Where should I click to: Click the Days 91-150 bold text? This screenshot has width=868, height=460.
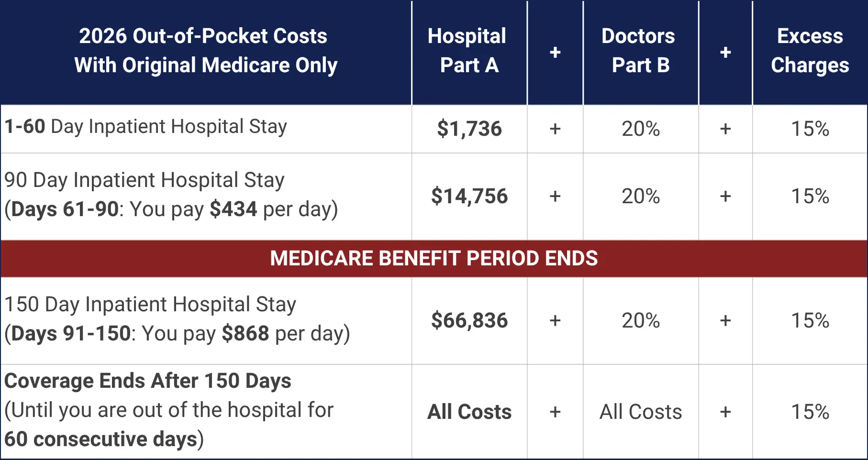click(70, 334)
